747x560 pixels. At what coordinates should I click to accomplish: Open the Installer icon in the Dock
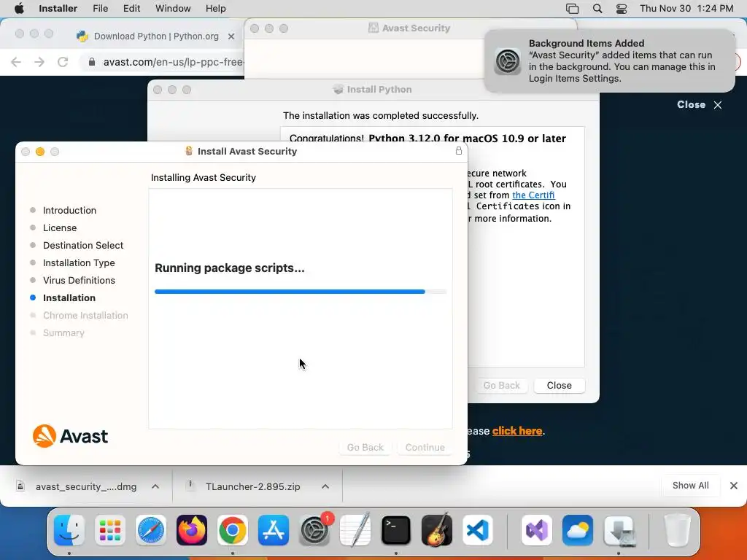click(x=619, y=530)
